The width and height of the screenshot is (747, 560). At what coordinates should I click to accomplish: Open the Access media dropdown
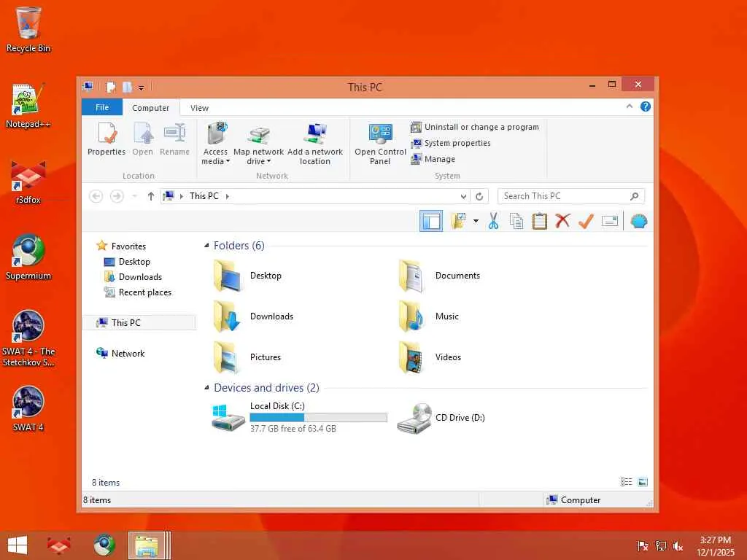tap(215, 144)
